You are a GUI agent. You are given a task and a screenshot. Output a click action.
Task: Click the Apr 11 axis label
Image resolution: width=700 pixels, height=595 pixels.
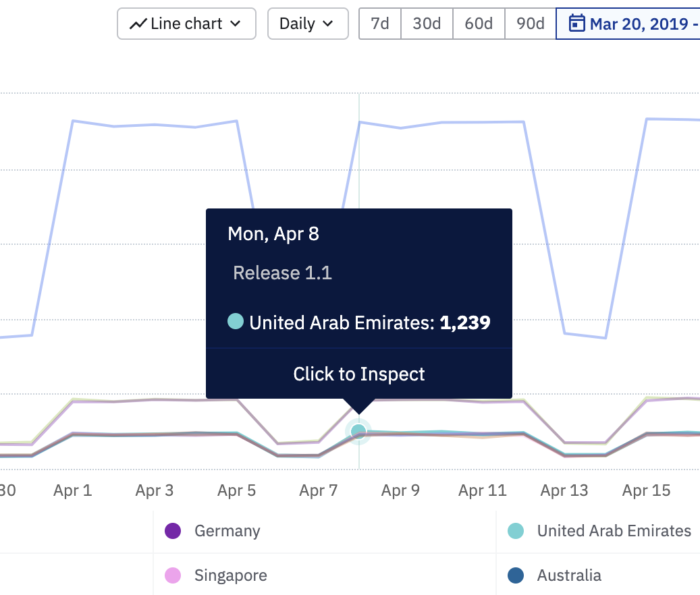point(482,490)
